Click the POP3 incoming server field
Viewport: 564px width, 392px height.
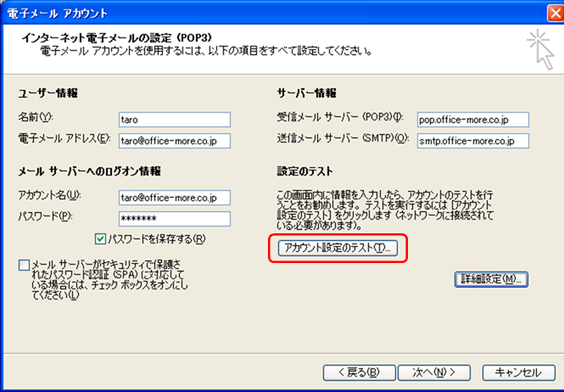(473, 120)
